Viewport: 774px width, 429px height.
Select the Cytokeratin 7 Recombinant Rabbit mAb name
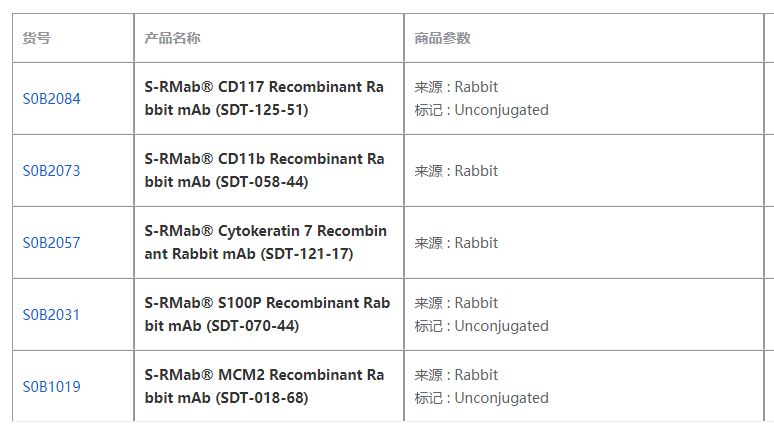[x=265, y=242]
